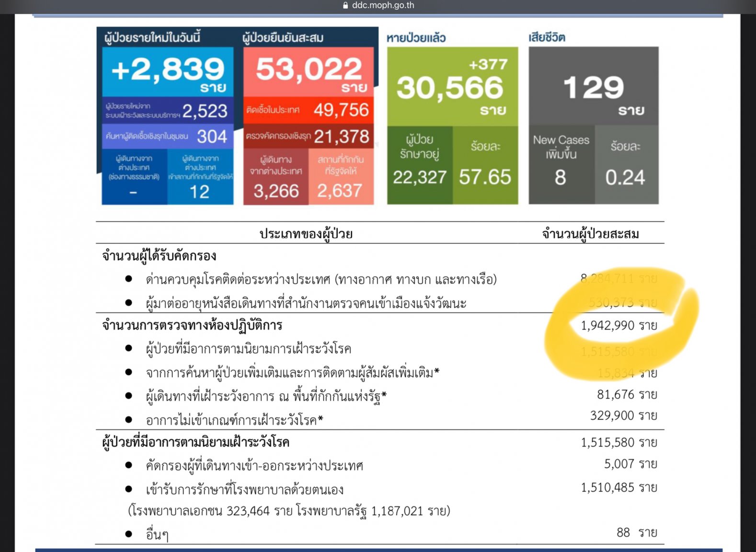Screen dimensions: 756x552
Task: Tap the 304 proactive community search row
Action: pos(167,137)
